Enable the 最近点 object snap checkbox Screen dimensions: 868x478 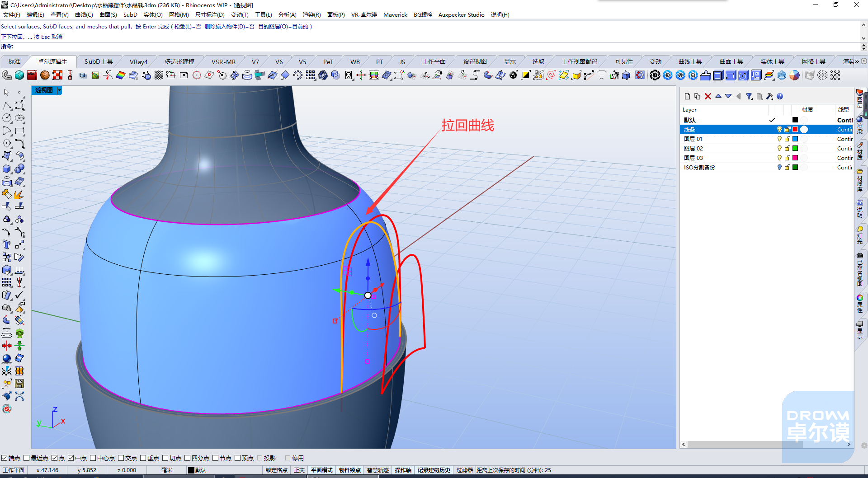tap(26, 458)
